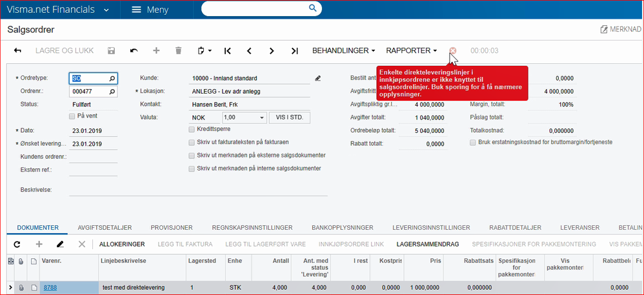This screenshot has height=295, width=644.
Task: Open the Leveringsinnstillinger tab
Action: click(431, 228)
